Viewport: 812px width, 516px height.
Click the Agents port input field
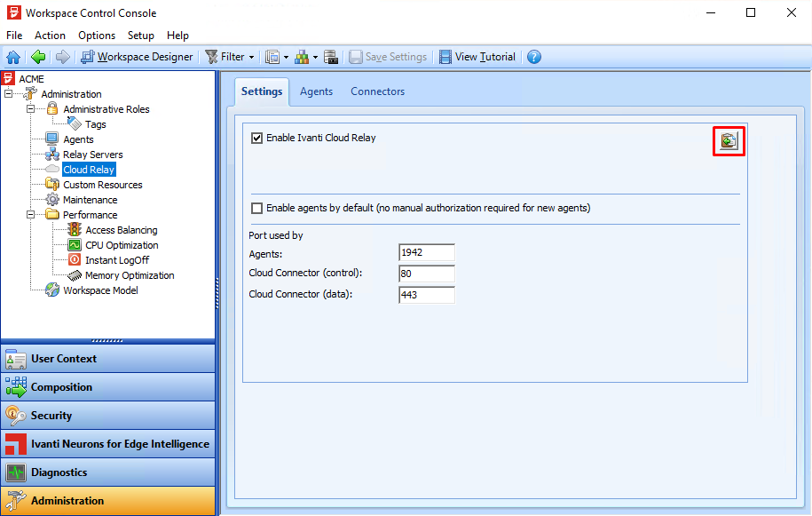click(x=427, y=253)
